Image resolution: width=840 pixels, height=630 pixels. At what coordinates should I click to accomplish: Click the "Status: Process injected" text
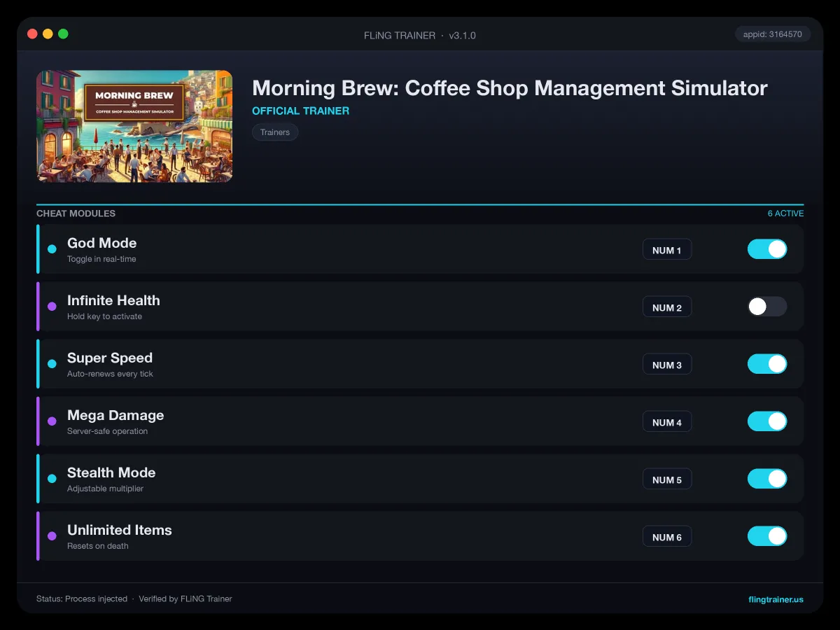(82, 599)
